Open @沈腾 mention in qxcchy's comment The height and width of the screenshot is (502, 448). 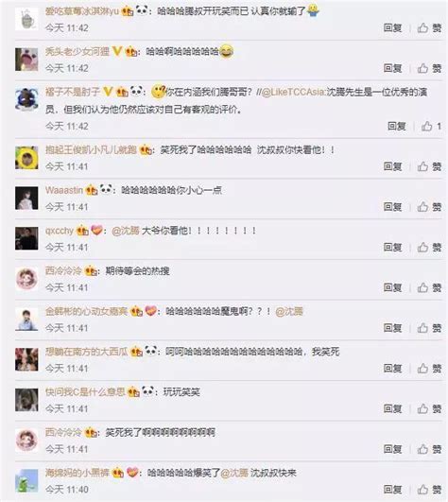126,231
